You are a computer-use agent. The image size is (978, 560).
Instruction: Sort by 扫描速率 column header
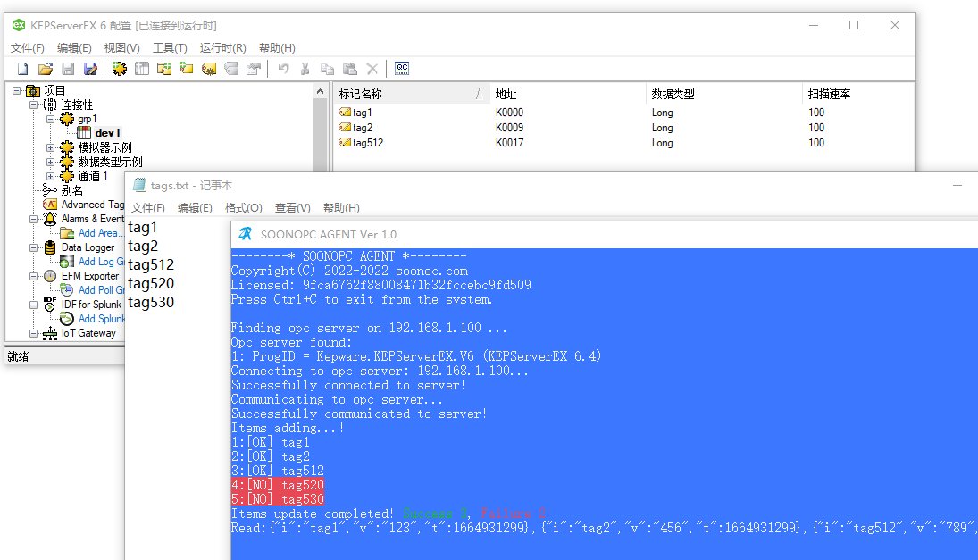[858, 94]
